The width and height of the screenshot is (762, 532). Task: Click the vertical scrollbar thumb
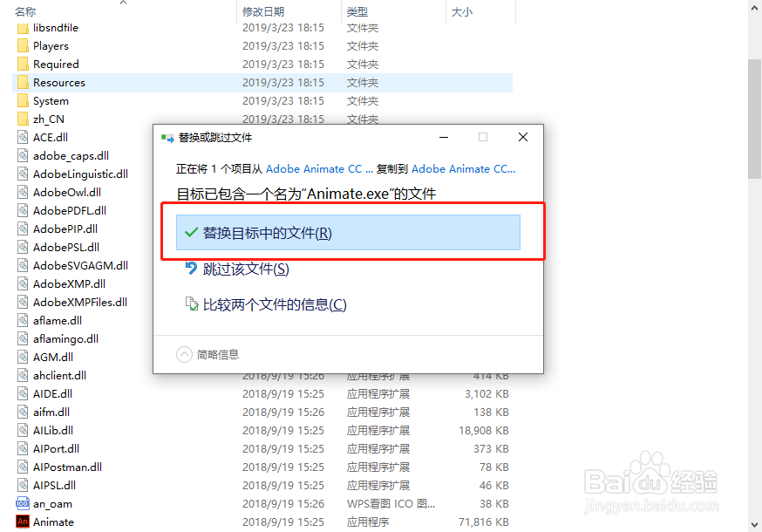click(755, 118)
